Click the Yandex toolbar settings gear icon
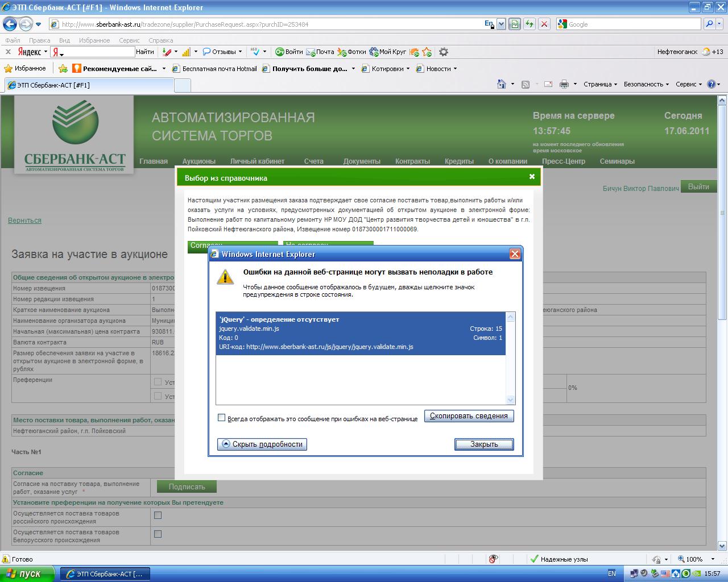This screenshot has width=728, height=582. tap(444, 52)
